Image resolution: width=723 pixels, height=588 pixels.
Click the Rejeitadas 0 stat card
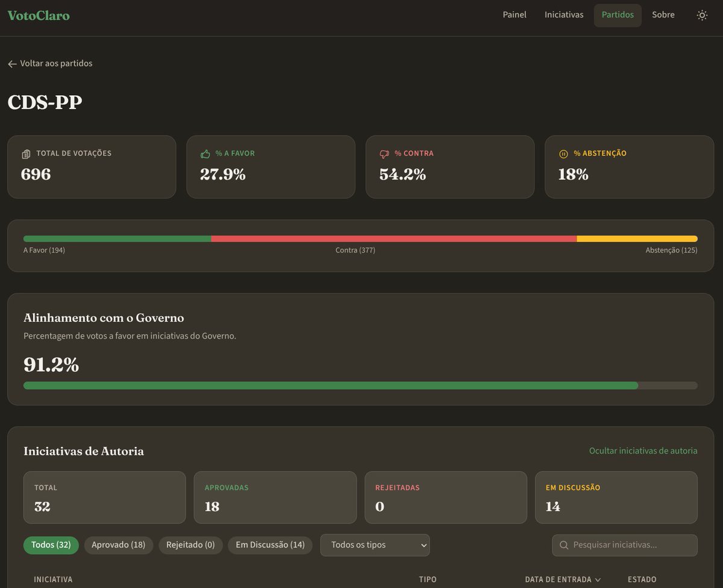pyautogui.click(x=446, y=498)
